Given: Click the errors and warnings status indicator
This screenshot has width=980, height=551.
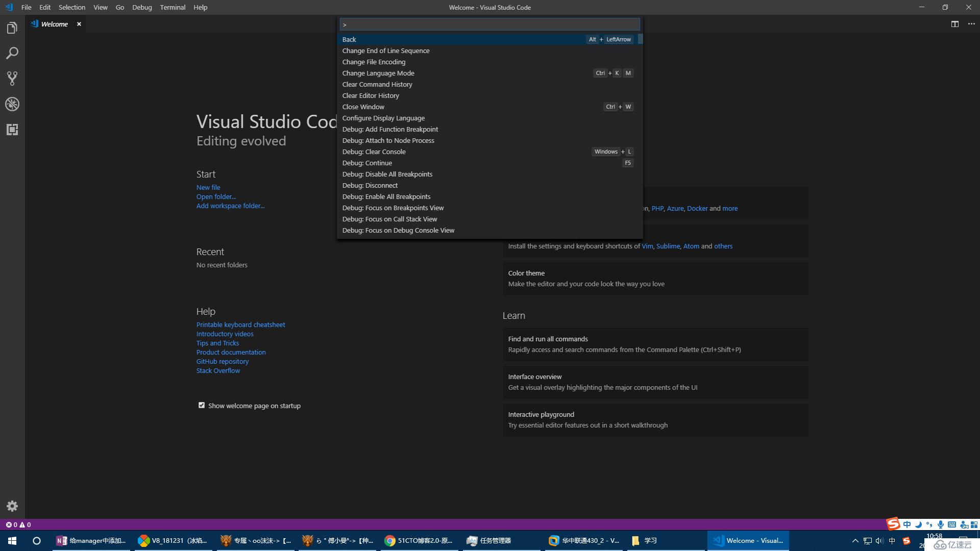Looking at the screenshot, I should [x=18, y=524].
